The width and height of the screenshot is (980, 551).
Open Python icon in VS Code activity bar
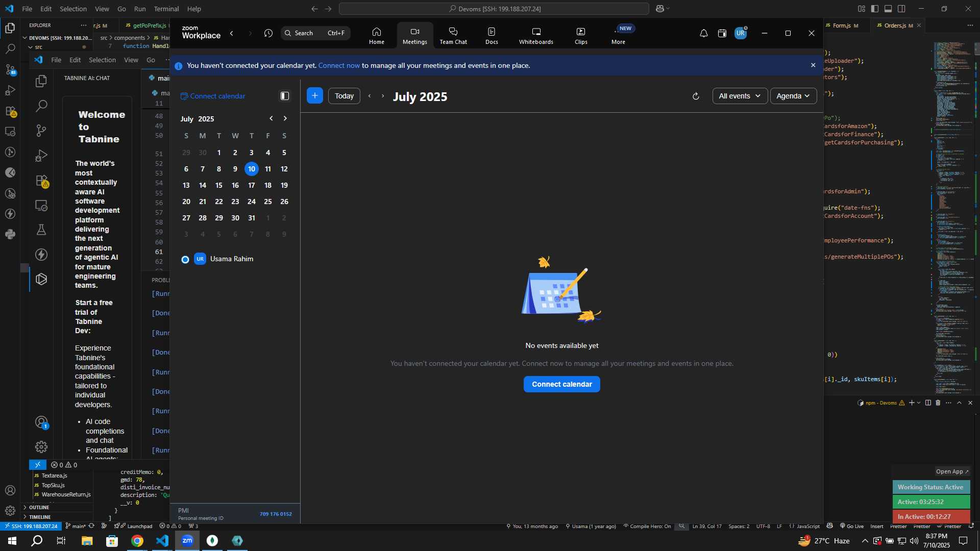[x=10, y=234]
